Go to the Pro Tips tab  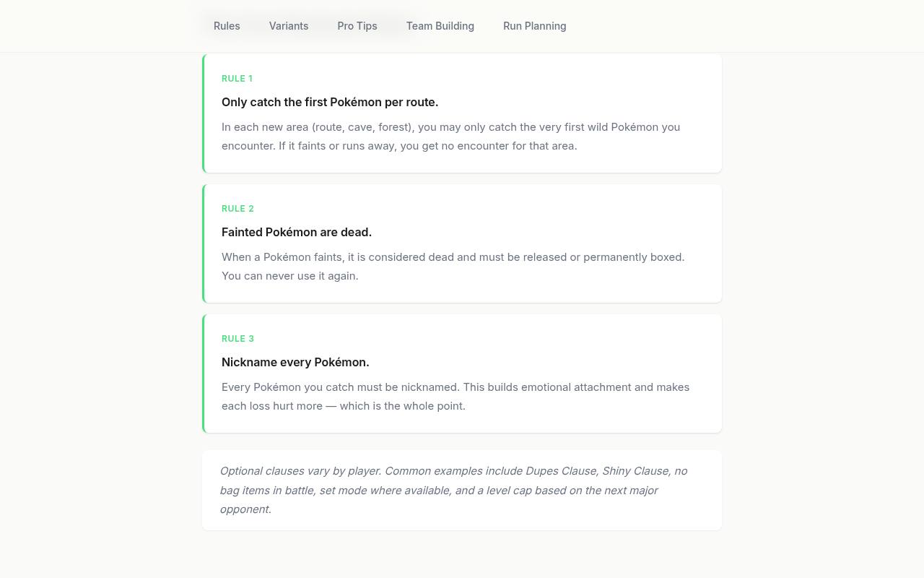[x=357, y=26]
